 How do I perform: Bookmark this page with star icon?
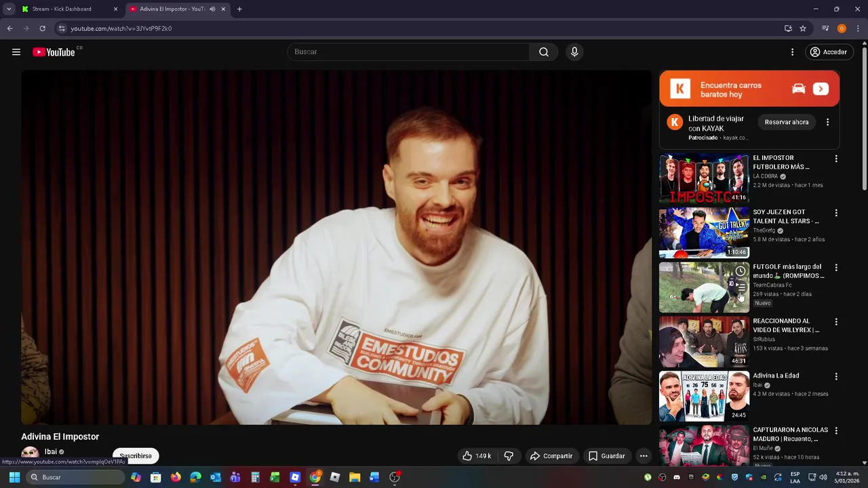(803, 28)
